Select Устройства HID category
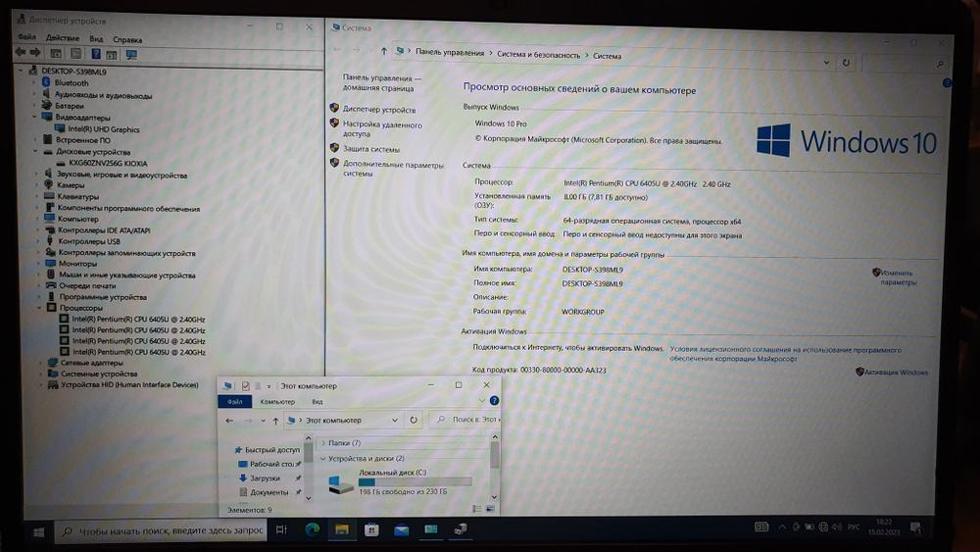Viewport: 980px width, 552px height. (x=129, y=385)
